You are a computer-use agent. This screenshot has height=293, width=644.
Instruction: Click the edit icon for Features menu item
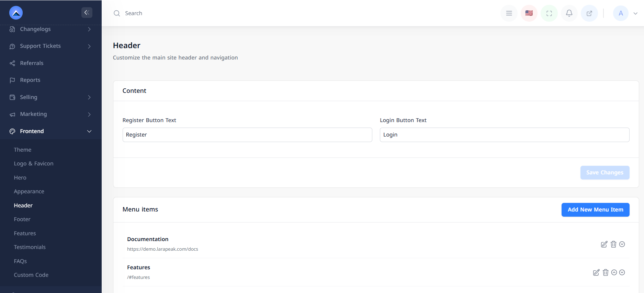596,272
